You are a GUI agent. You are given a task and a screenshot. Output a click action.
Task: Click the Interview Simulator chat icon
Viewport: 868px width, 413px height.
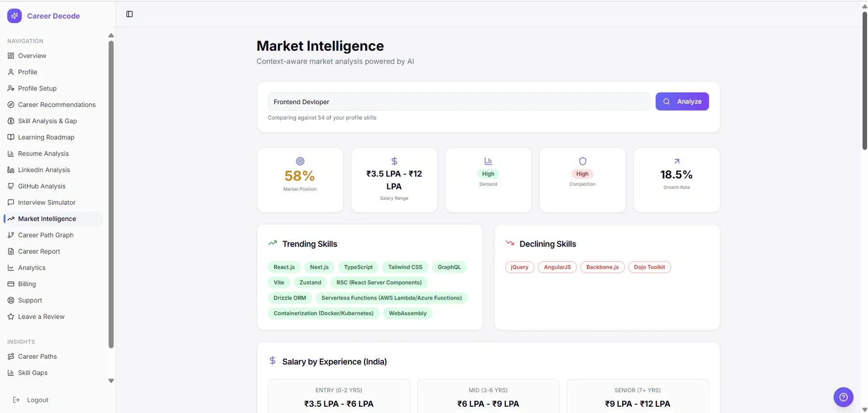[x=11, y=203]
